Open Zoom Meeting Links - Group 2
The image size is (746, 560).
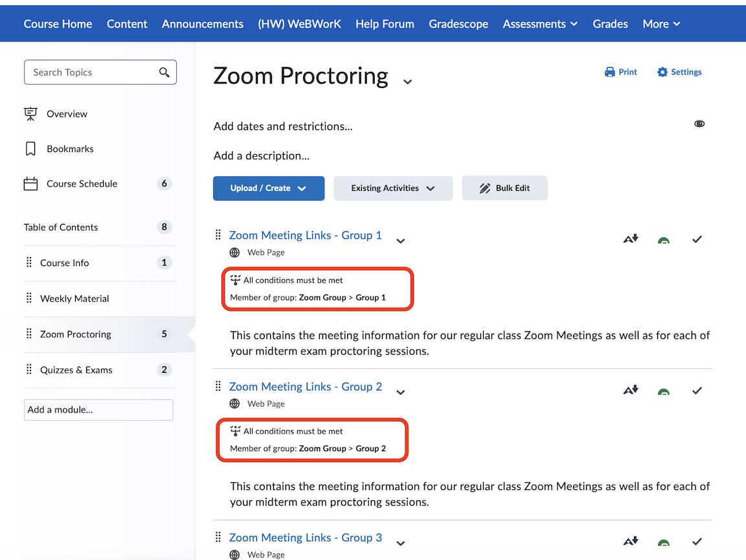coord(305,386)
